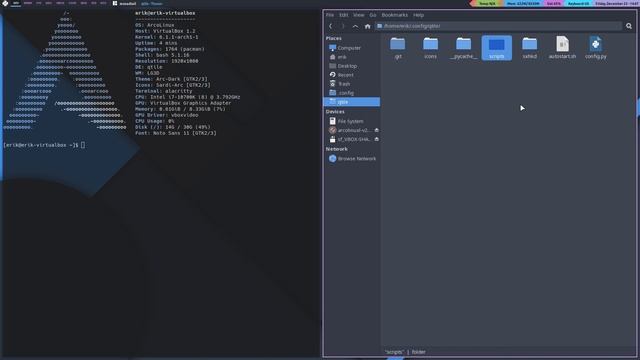Select the qtile bookmark in sidebar

pyautogui.click(x=351, y=102)
